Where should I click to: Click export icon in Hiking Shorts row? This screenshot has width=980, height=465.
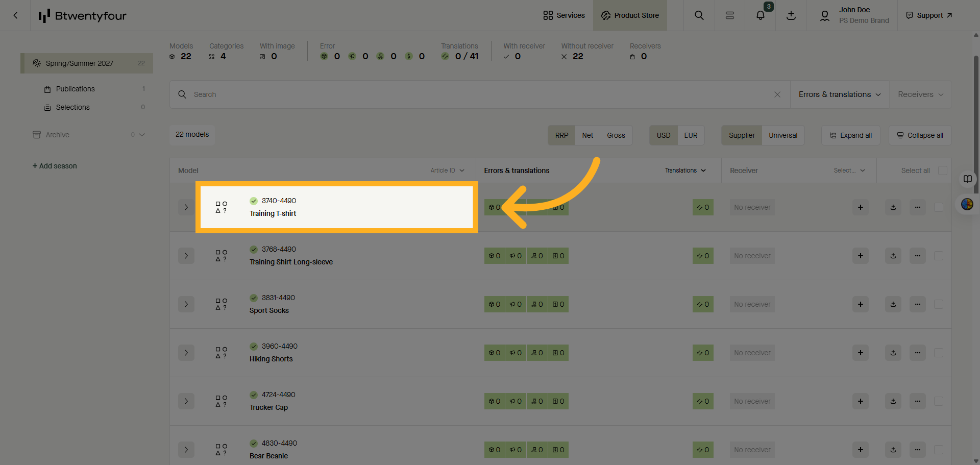pos(893,353)
